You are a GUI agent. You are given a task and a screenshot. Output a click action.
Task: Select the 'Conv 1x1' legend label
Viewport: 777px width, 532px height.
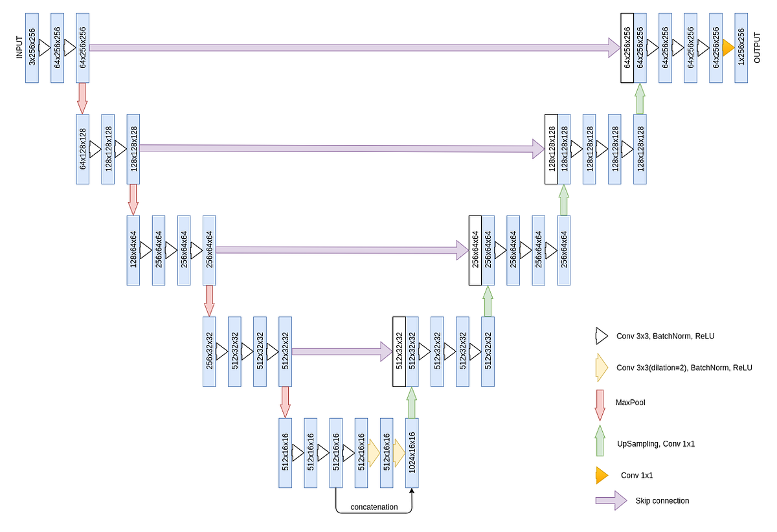point(636,475)
